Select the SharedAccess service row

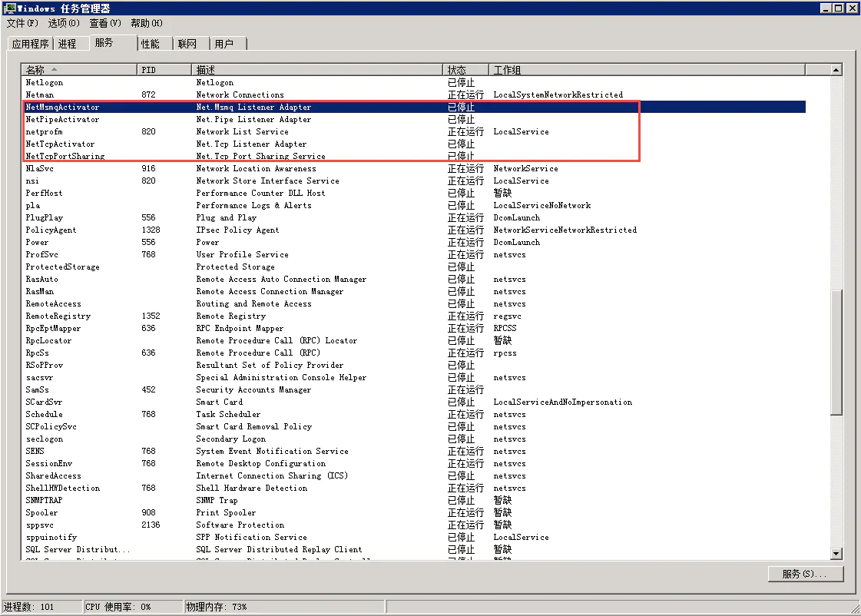[x=413, y=476]
